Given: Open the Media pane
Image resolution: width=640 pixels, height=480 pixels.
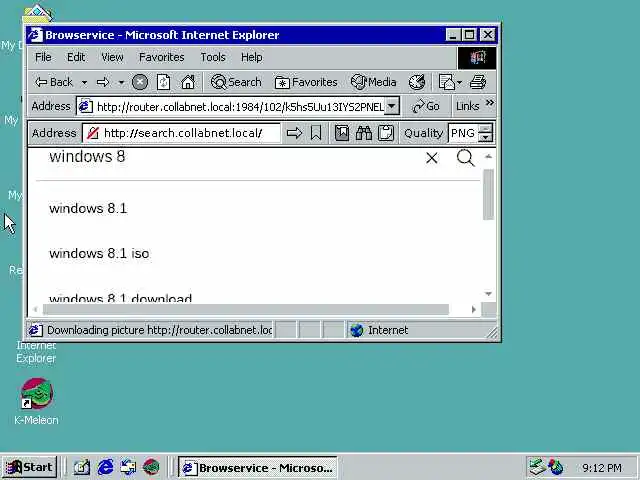Looking at the screenshot, I should tap(373, 82).
